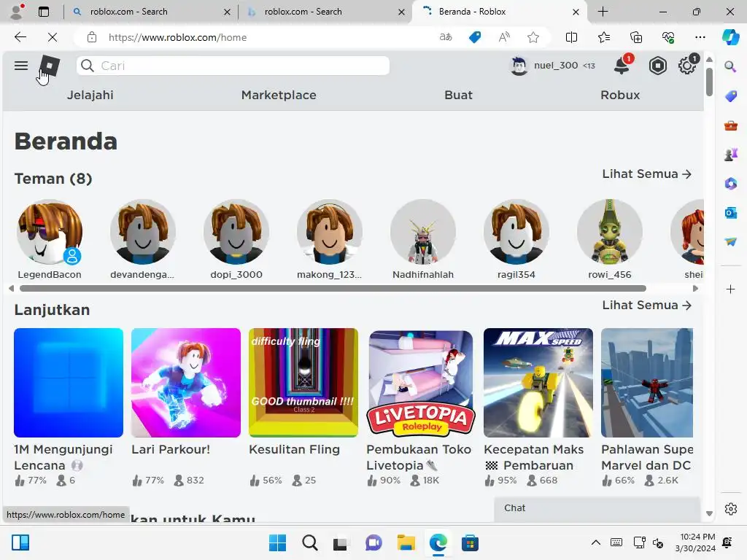The image size is (747, 560).
Task: Open the Windows Start menu
Action: (277, 542)
